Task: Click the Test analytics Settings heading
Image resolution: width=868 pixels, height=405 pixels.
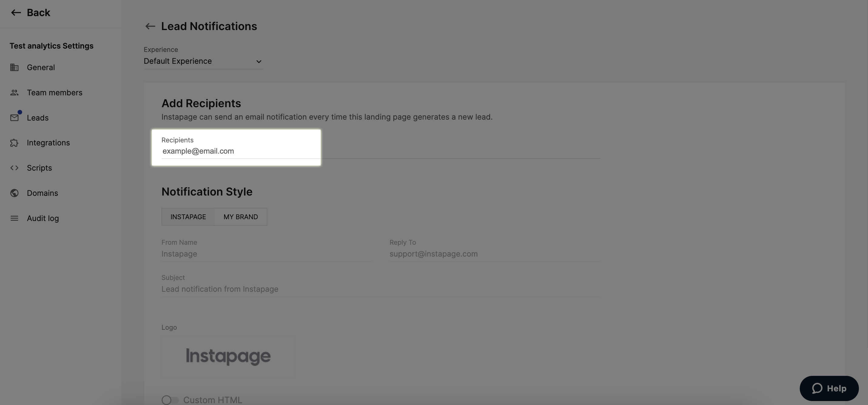Action: (x=51, y=46)
